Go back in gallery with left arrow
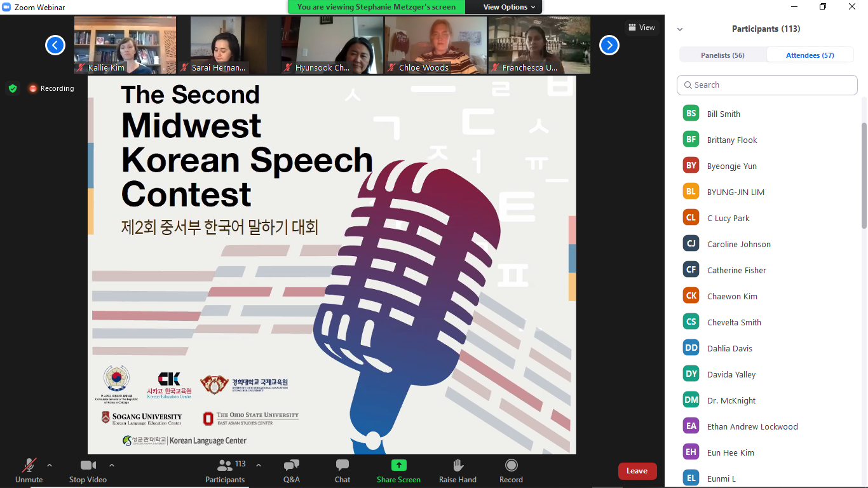The height and width of the screenshot is (488, 868). [55, 45]
